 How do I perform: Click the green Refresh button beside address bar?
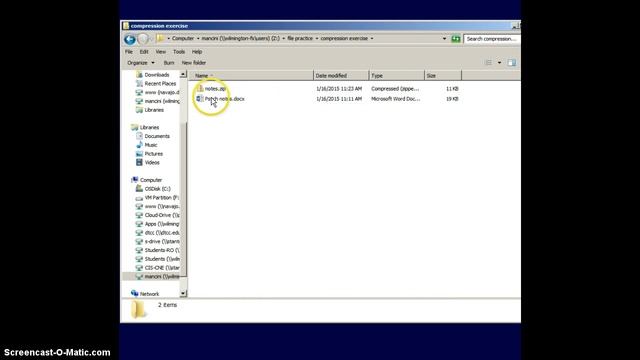(x=456, y=39)
